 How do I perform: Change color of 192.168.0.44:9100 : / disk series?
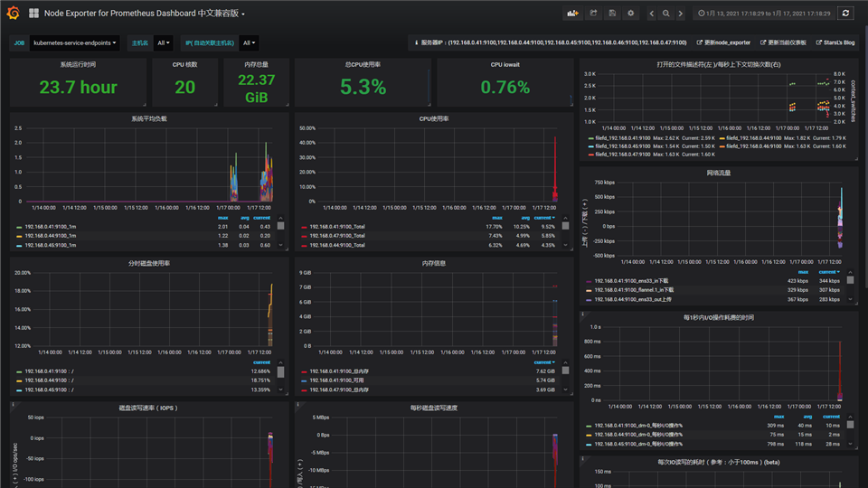[19, 381]
